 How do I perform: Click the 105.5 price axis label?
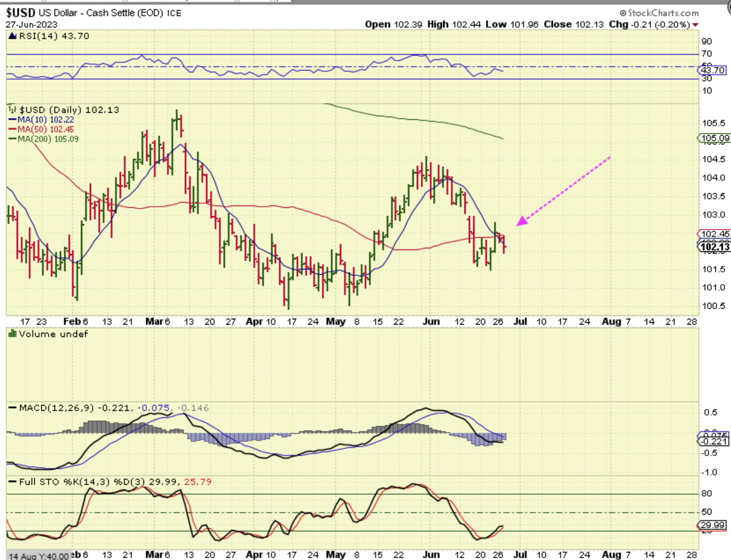[713, 123]
